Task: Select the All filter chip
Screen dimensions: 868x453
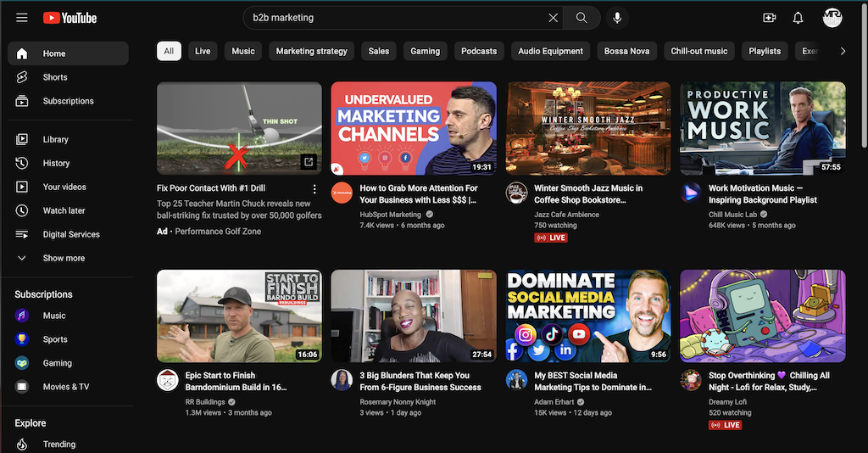Action: [x=169, y=51]
